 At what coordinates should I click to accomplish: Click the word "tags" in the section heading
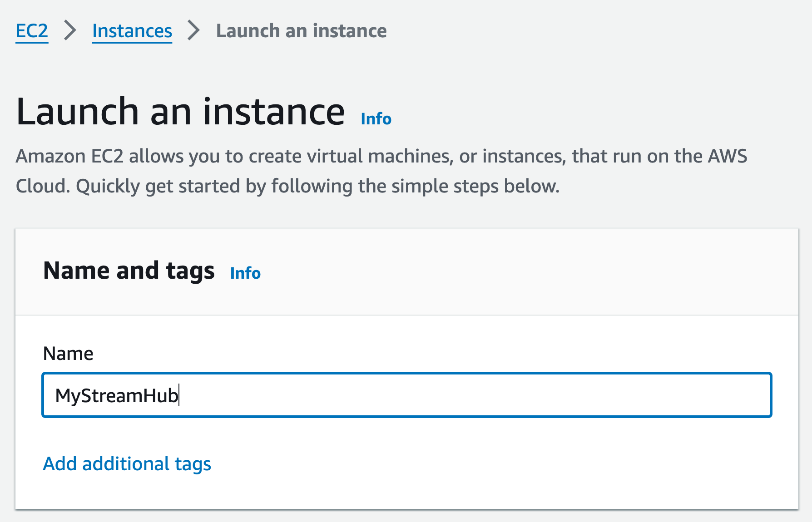190,271
